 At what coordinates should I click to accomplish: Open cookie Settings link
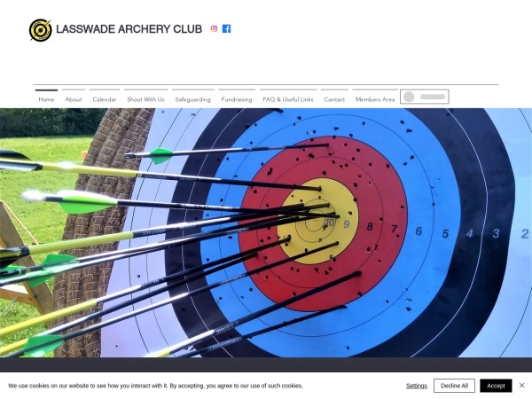417,386
